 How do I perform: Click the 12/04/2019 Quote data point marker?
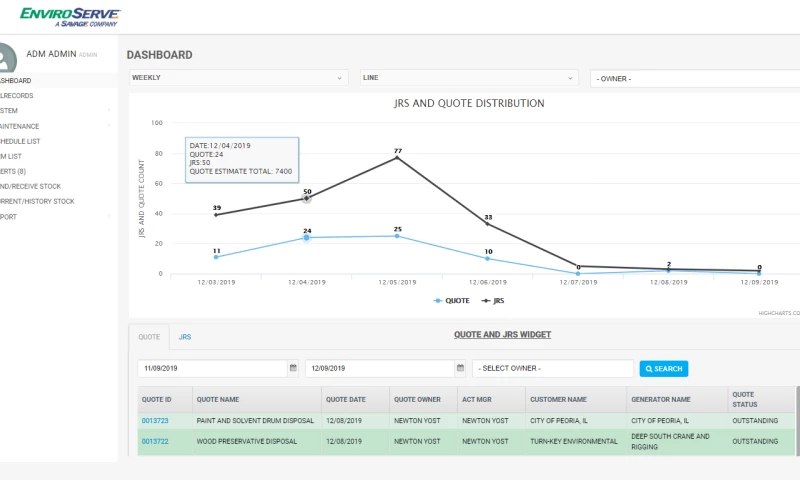point(307,237)
